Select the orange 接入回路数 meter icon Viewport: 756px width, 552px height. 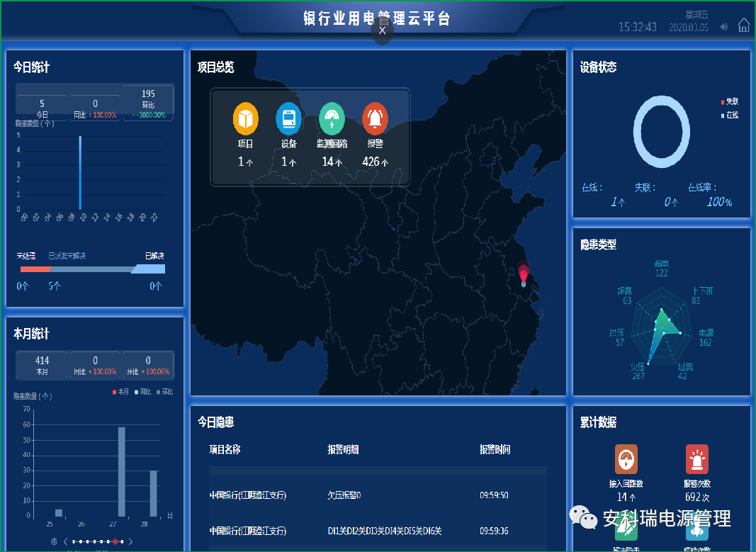pyautogui.click(x=626, y=458)
